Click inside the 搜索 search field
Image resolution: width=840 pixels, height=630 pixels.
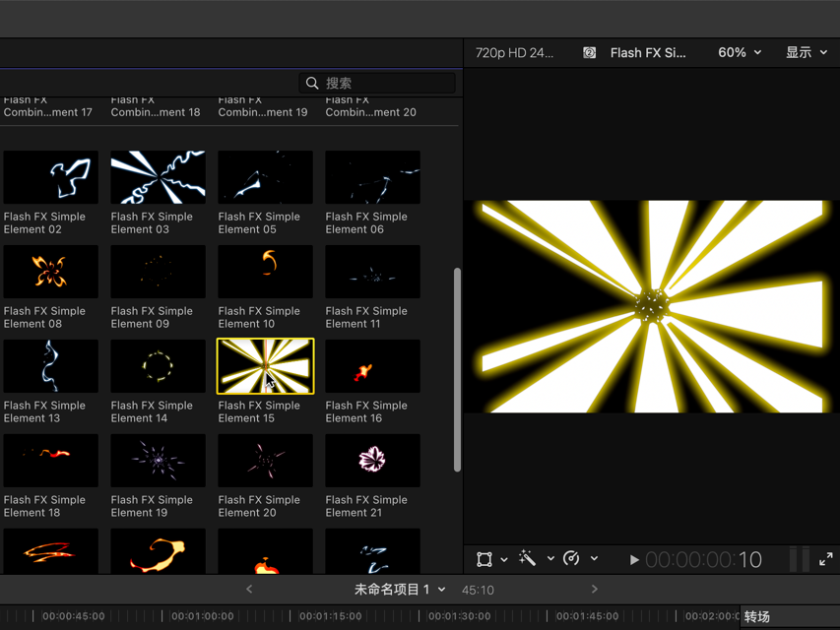[384, 83]
